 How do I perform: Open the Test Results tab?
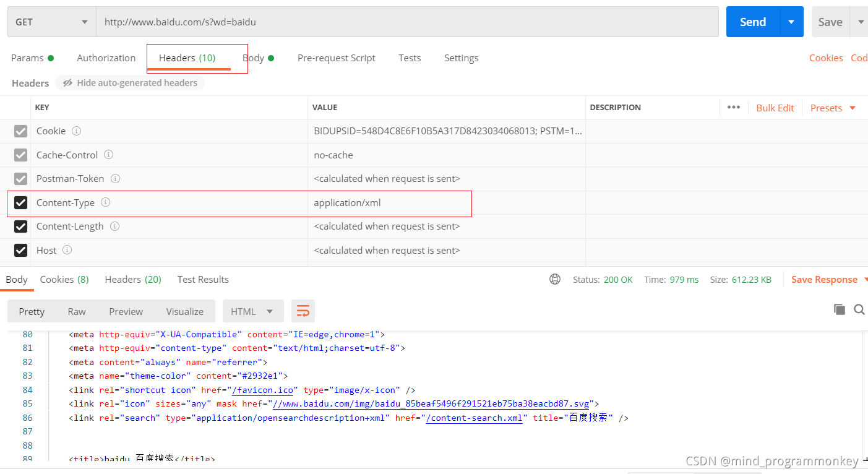pos(203,279)
